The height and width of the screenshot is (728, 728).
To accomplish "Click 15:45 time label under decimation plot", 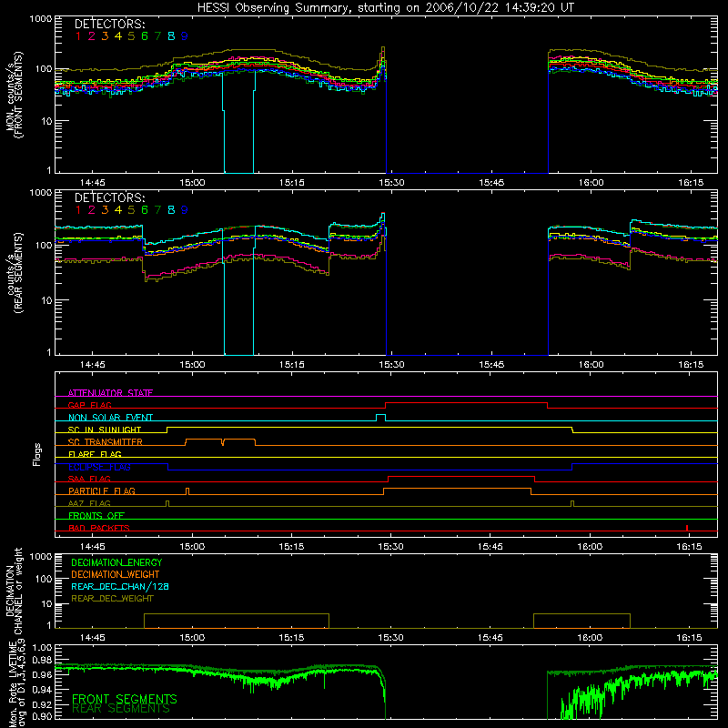I will tap(490, 638).
